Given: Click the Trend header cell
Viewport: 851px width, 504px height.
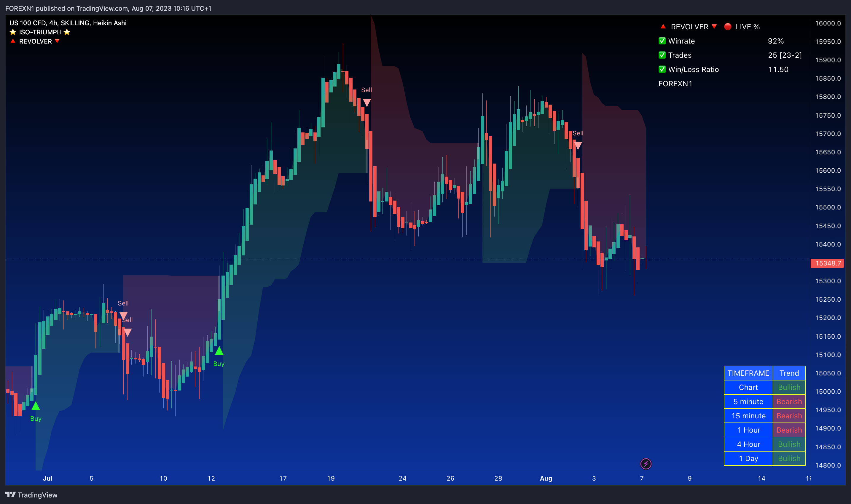Looking at the screenshot, I should click(x=789, y=373).
